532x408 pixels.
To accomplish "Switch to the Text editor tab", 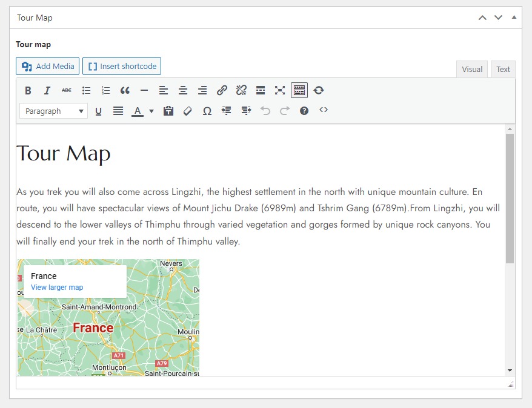I will pyautogui.click(x=503, y=70).
